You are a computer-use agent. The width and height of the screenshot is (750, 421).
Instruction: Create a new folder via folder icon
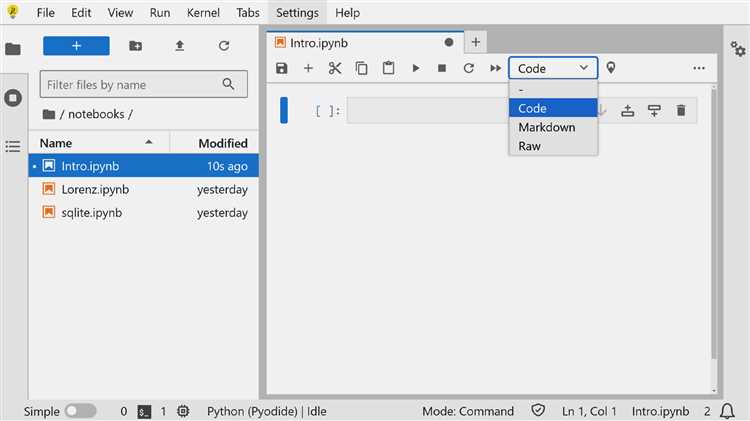135,46
